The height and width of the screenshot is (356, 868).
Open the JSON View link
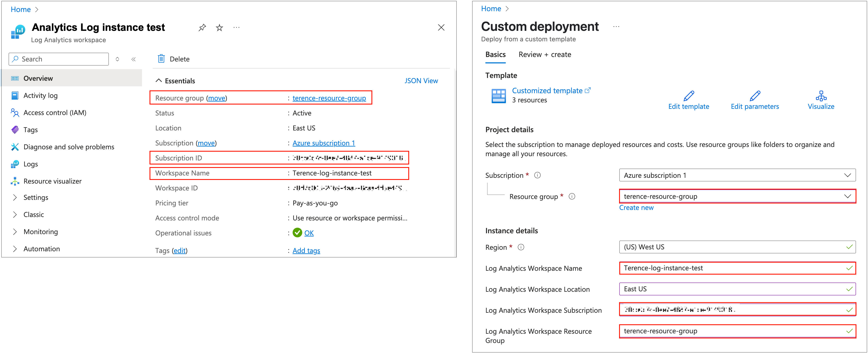click(421, 81)
